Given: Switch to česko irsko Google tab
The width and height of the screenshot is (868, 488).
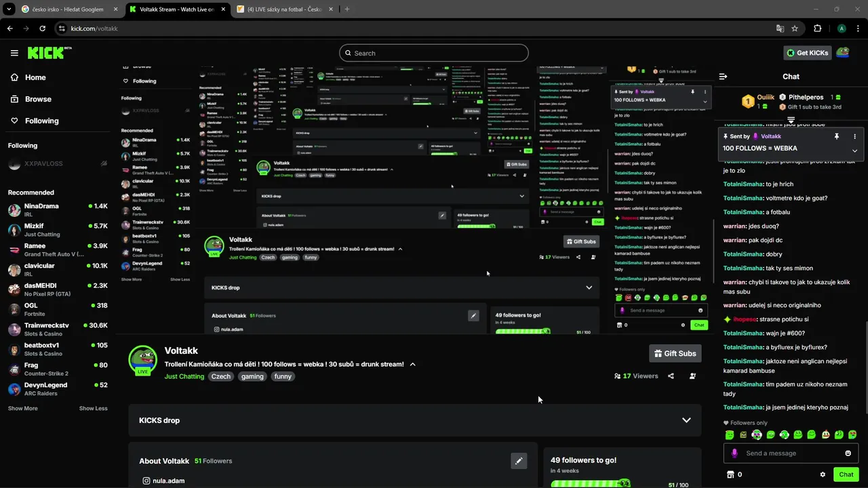Looking at the screenshot, I should tap(71, 9).
